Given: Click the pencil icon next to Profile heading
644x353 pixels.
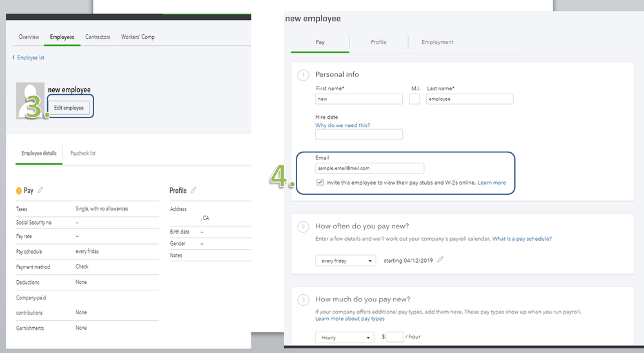Looking at the screenshot, I should (193, 190).
